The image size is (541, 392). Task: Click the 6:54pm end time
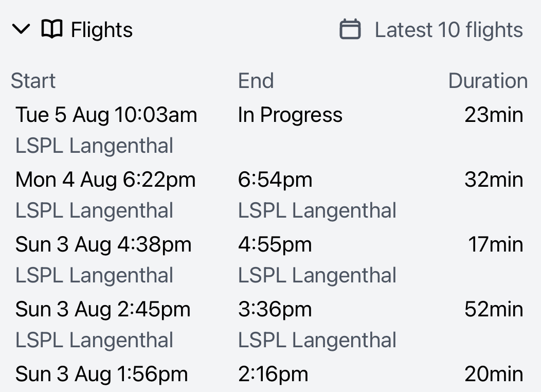pyautogui.click(x=275, y=180)
